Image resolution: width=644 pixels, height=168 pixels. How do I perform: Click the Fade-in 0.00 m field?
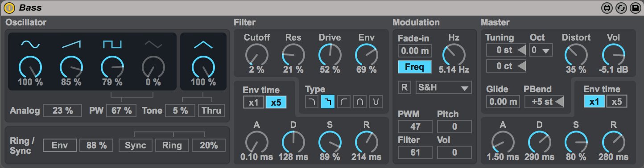(415, 51)
